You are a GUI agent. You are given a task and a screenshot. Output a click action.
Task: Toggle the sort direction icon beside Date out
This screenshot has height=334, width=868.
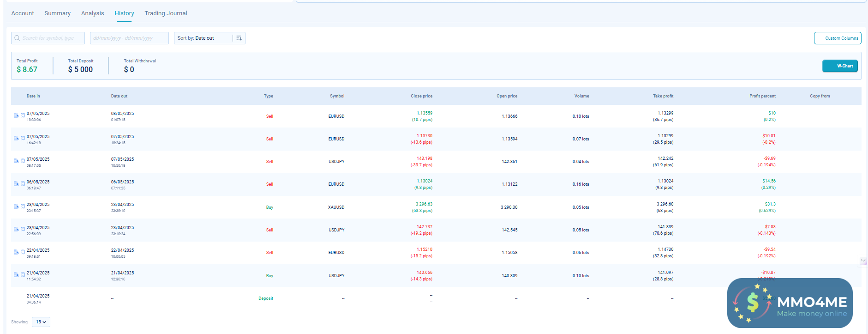tap(239, 38)
